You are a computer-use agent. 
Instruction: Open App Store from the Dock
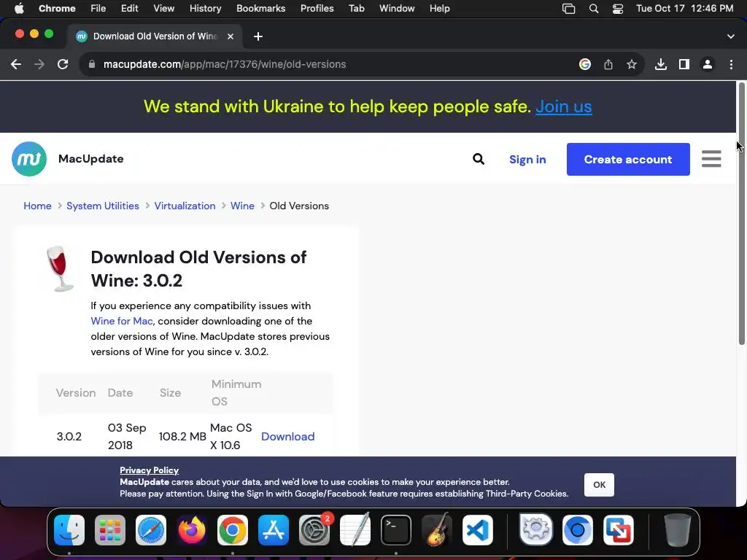[274, 530]
